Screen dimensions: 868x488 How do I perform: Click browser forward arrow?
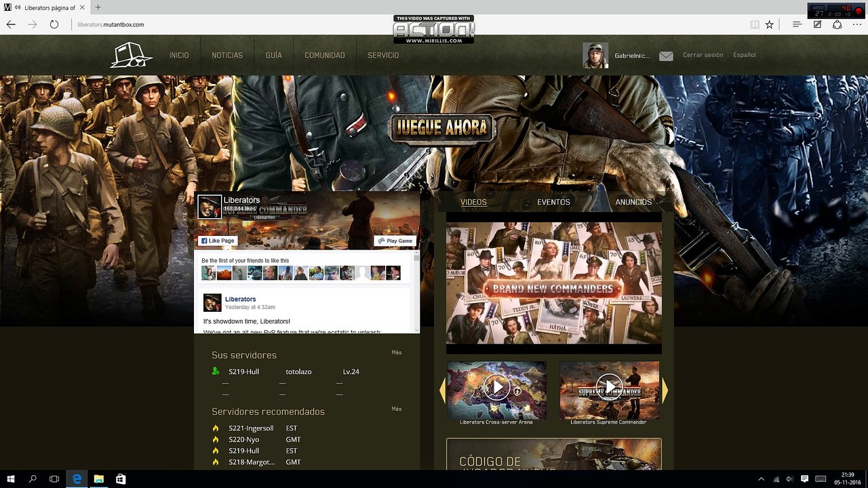tap(33, 24)
